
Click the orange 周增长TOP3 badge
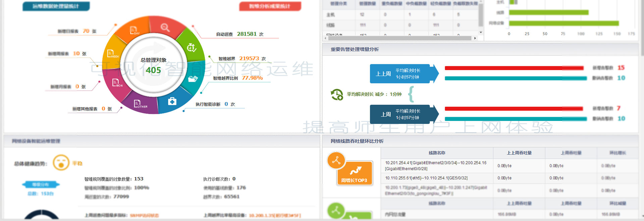pos(354,173)
